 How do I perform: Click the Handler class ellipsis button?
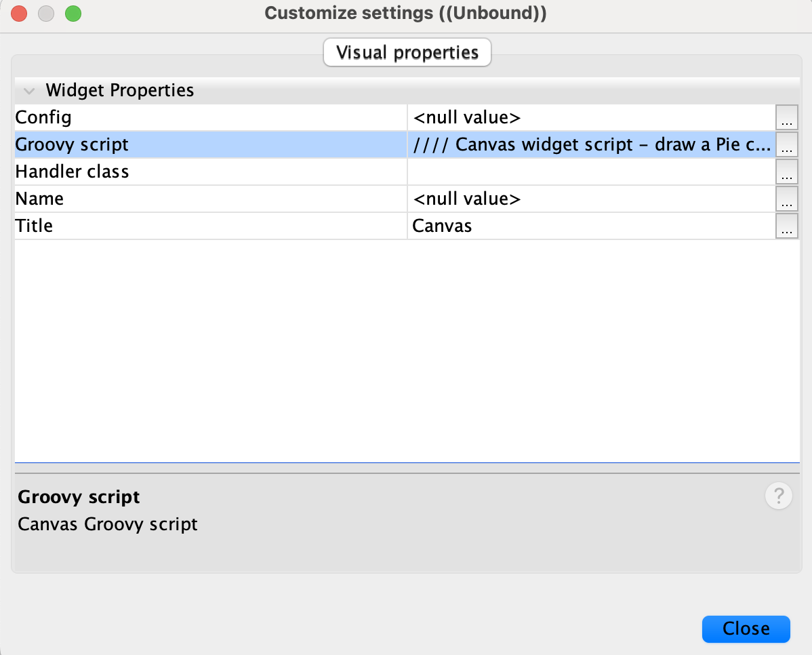click(x=786, y=172)
